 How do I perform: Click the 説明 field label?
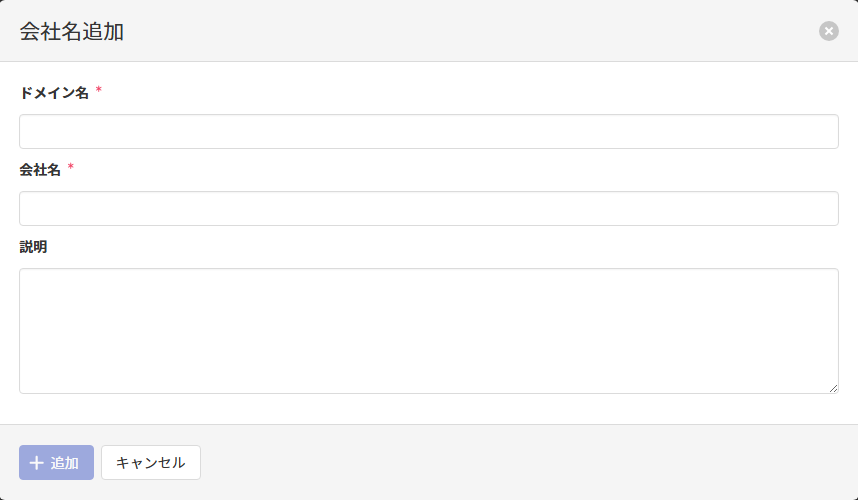click(x=33, y=247)
